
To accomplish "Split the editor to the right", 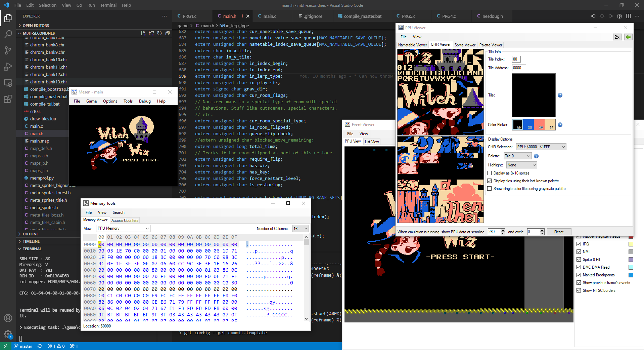I will click(628, 16).
